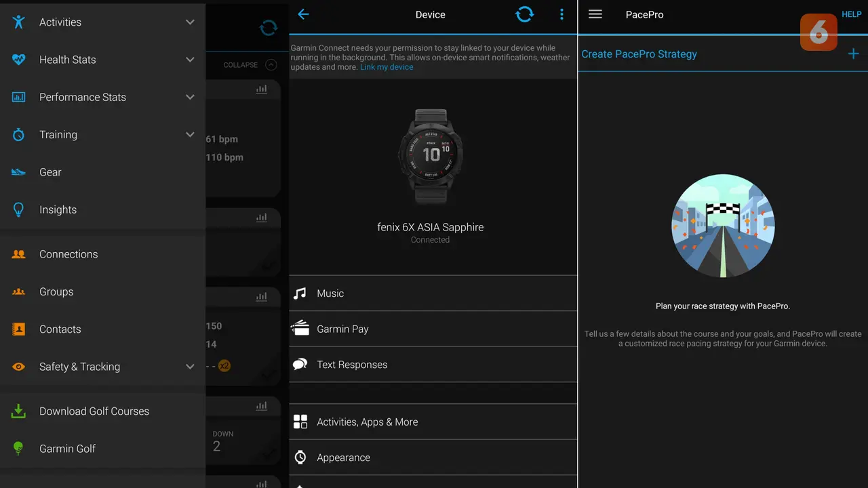The width and height of the screenshot is (868, 488).
Task: Tap HELP in the PacePro header
Action: pyautogui.click(x=851, y=14)
